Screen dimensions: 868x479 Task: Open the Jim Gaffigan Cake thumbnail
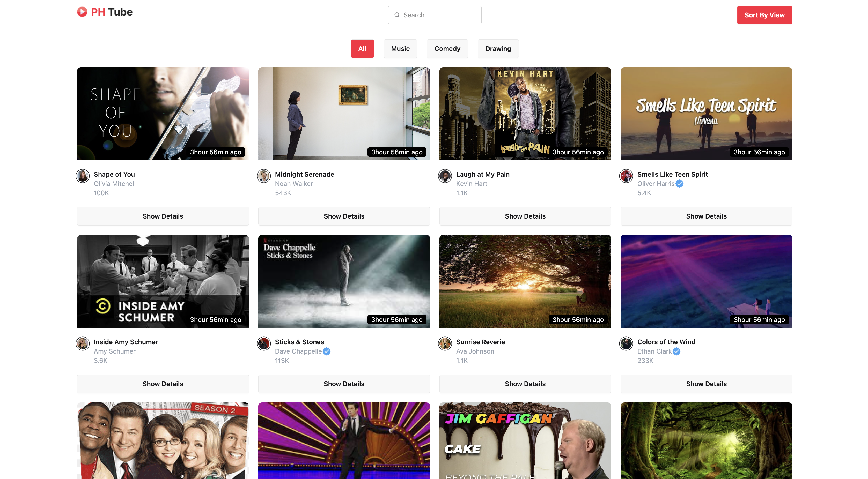click(x=525, y=441)
